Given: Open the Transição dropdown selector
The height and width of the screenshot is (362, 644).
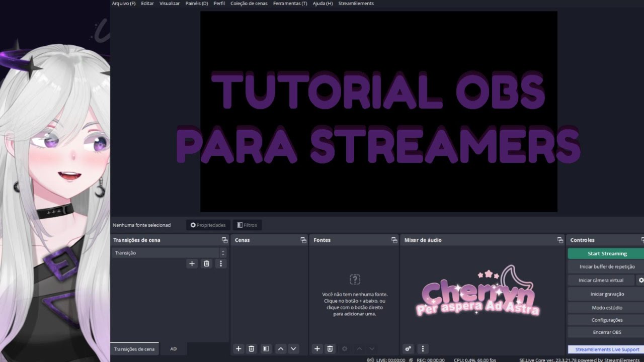Looking at the screenshot, I should click(x=170, y=252).
